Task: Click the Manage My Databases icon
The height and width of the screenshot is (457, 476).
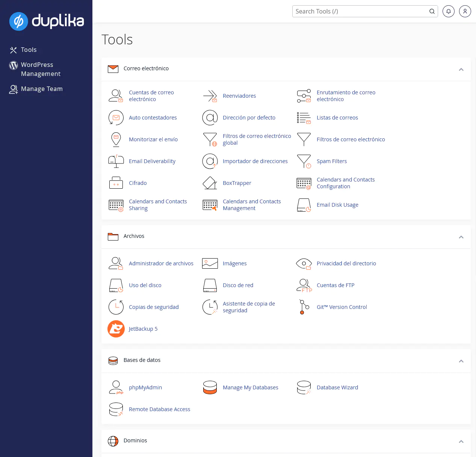Action: click(x=210, y=387)
